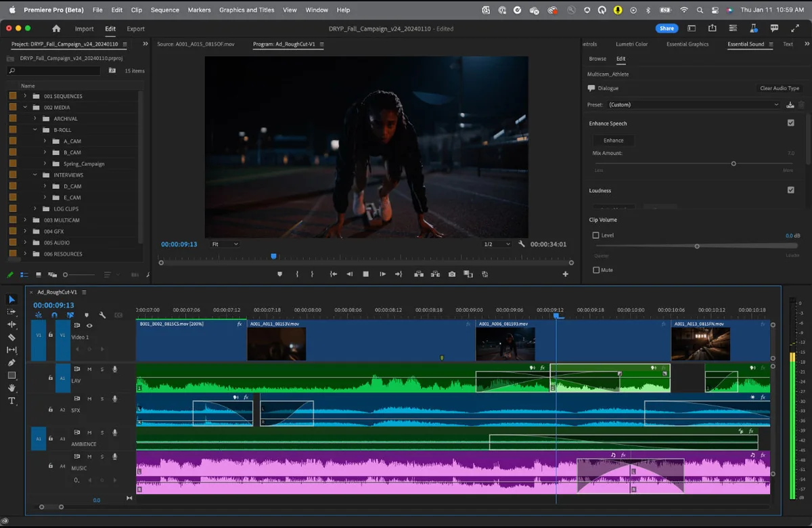Toggle lock on AMBIENCE track
812x528 pixels.
pyautogui.click(x=51, y=439)
